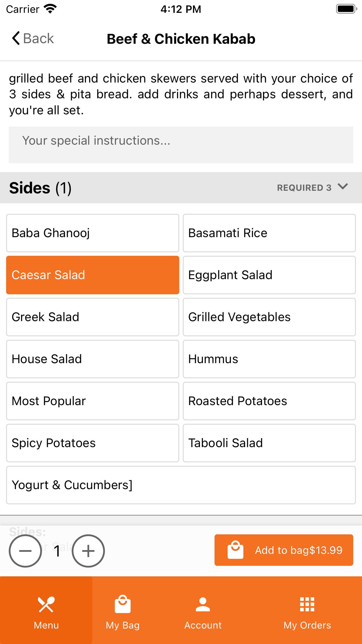This screenshot has width=362, height=644.
Task: Tap the Sides (1) section header
Action: pos(181,188)
